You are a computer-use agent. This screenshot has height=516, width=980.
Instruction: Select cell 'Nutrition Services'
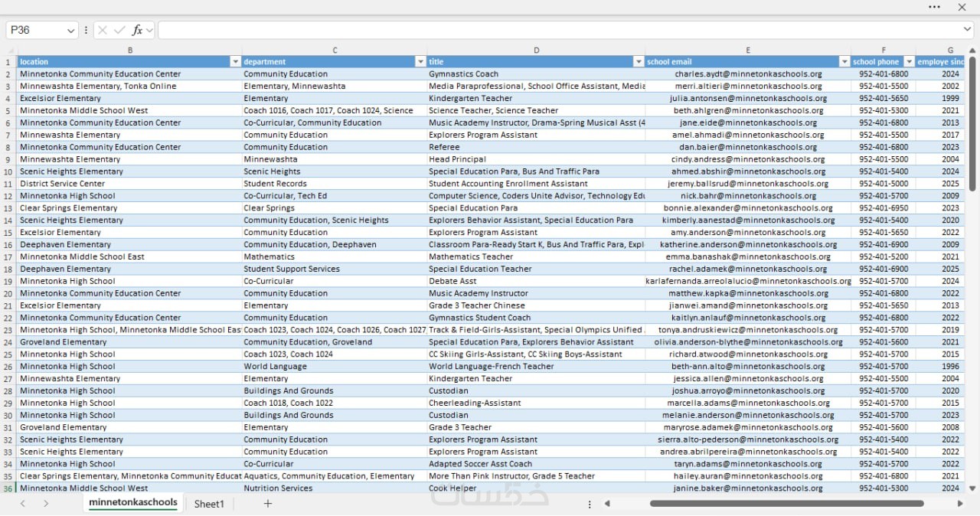click(x=335, y=488)
